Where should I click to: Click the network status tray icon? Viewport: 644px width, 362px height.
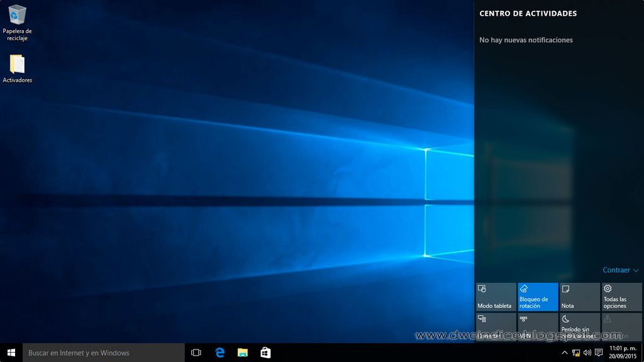click(575, 353)
